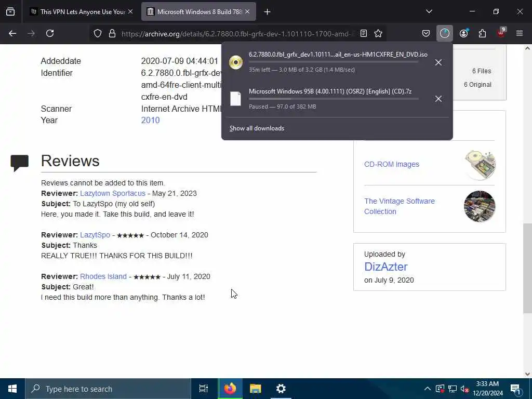This screenshot has width=532, height=399.
Task: Open The Vintage Software Collection link
Action: (400, 206)
